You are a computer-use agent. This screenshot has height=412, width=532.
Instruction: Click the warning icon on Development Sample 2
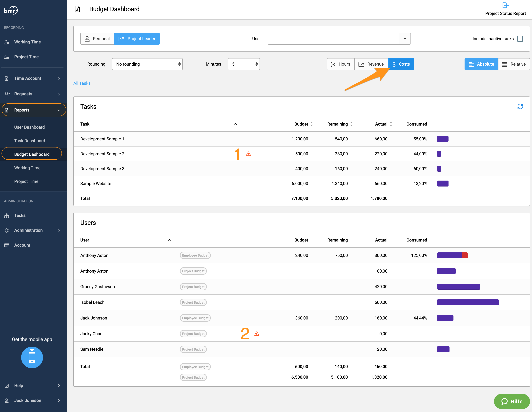coord(248,154)
